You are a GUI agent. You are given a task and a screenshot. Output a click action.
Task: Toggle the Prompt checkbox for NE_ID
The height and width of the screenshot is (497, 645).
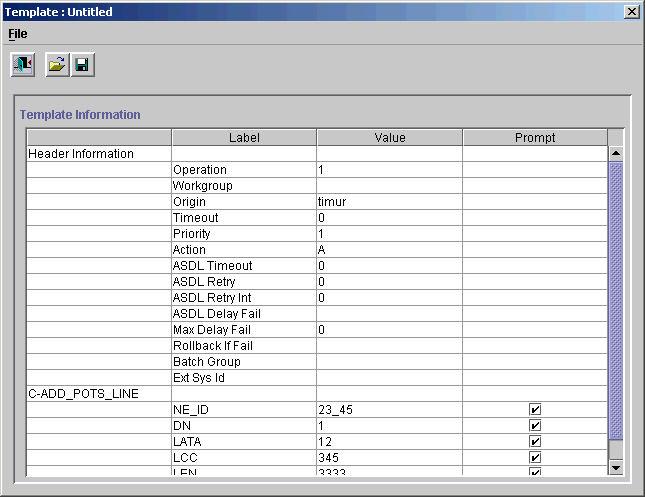coord(535,409)
